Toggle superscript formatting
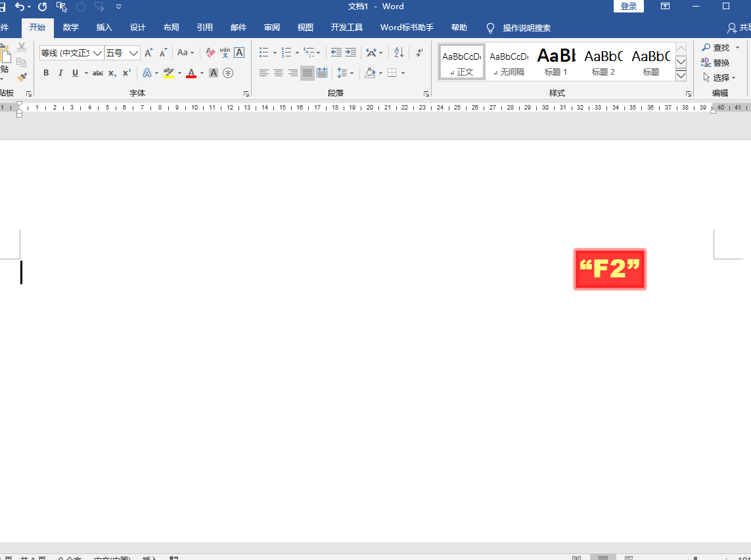 126,73
